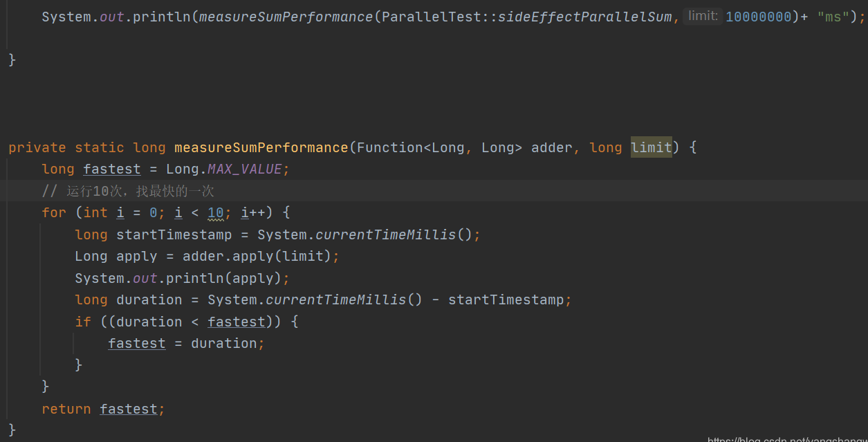Click the measureSumPerformance method declaration name

(261, 147)
